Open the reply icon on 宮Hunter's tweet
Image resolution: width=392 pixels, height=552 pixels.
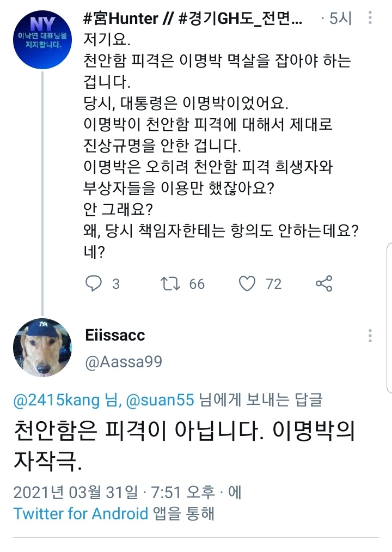point(95,283)
